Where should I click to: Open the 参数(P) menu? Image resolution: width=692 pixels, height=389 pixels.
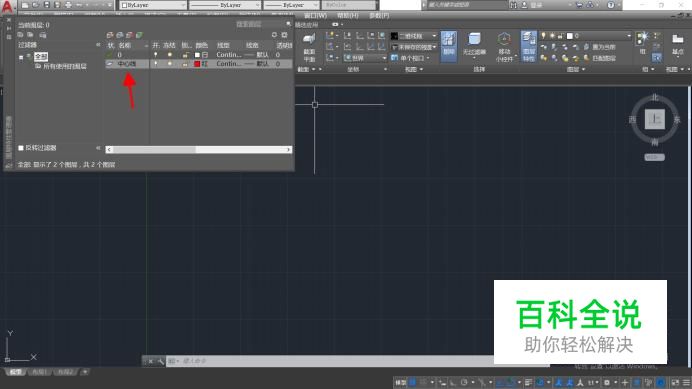pyautogui.click(x=379, y=15)
